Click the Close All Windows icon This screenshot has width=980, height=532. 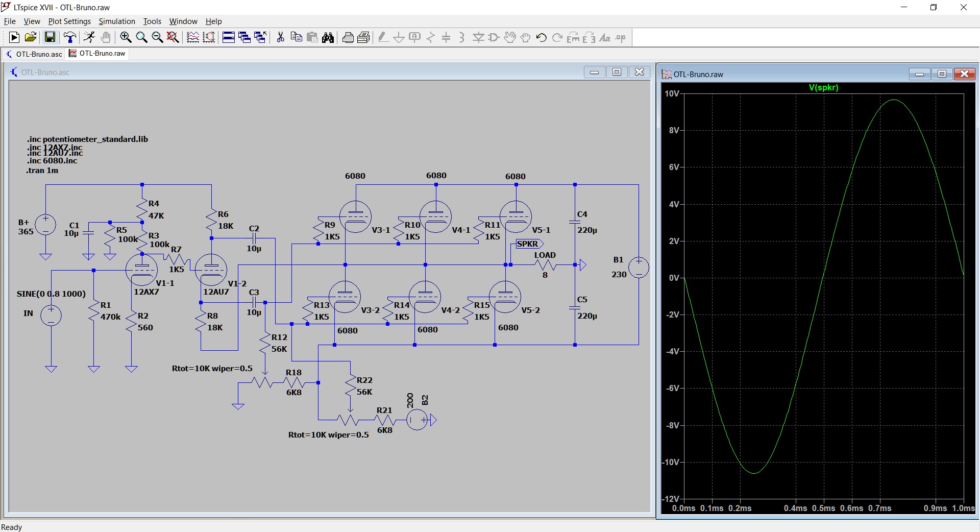click(x=260, y=37)
